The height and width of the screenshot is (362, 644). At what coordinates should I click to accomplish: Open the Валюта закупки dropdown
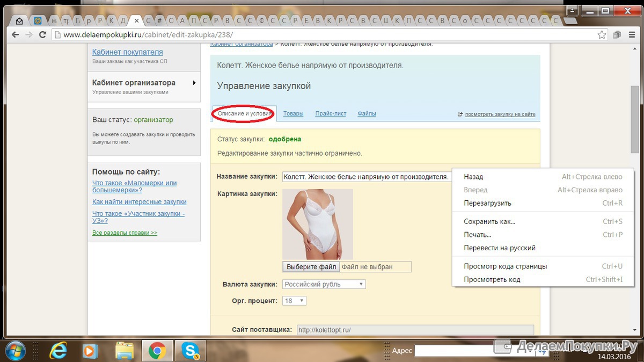pyautogui.click(x=324, y=284)
